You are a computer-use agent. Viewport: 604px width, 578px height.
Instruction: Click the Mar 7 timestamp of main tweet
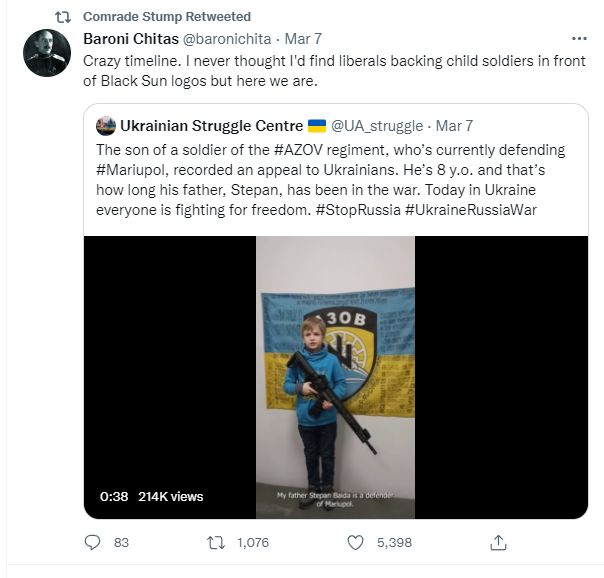303,39
